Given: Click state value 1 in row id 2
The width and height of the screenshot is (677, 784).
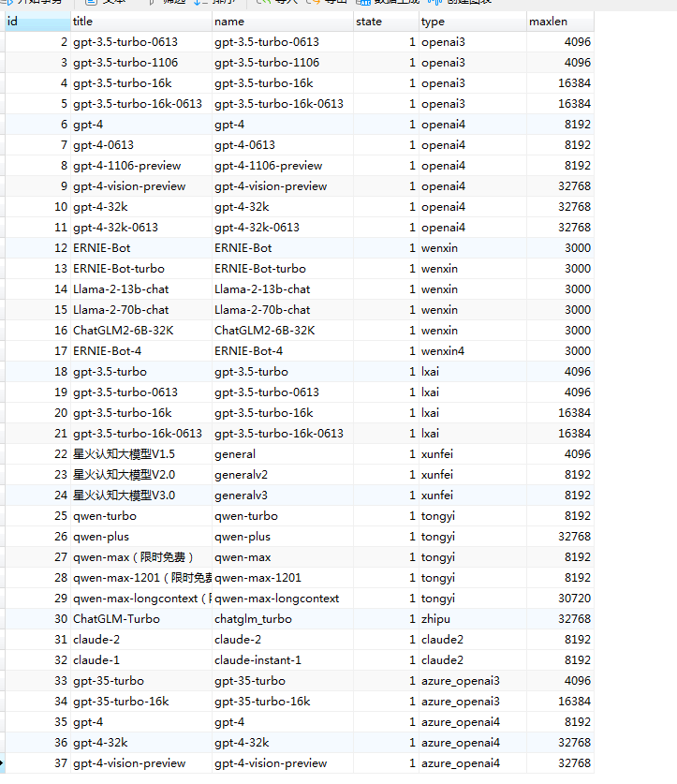Looking at the screenshot, I should [386, 42].
